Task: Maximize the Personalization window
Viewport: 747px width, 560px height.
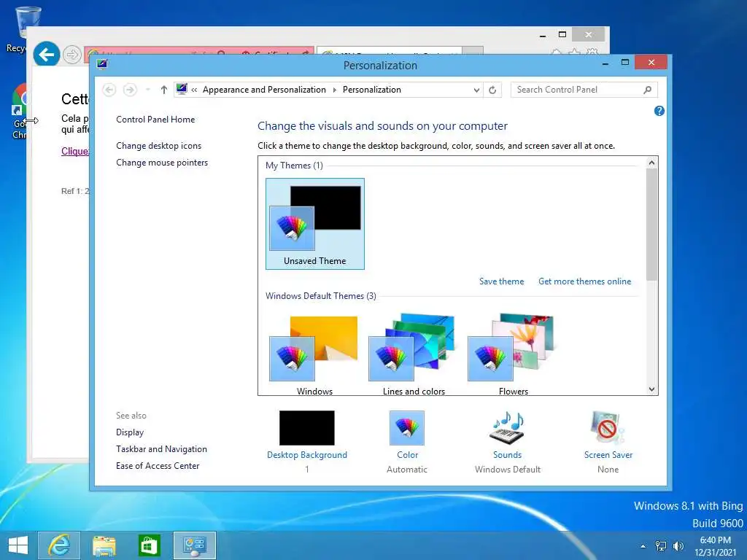Action: pyautogui.click(x=625, y=63)
